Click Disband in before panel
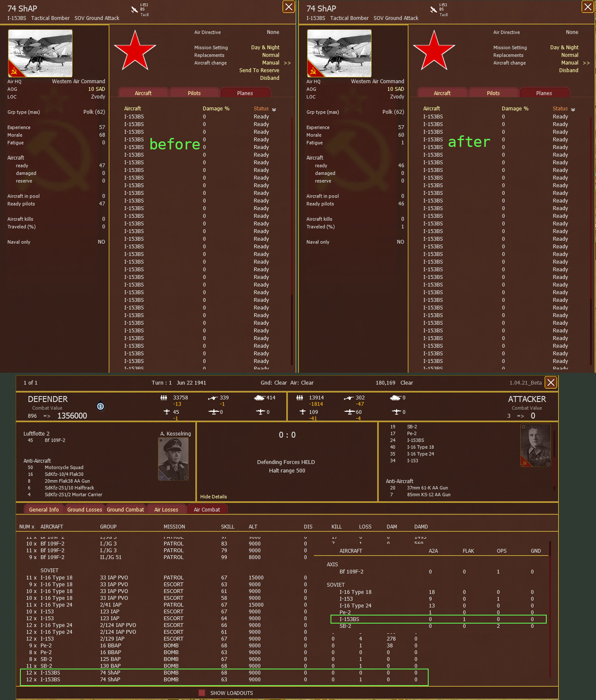Image resolution: width=596 pixels, height=700 pixels. pos(270,78)
